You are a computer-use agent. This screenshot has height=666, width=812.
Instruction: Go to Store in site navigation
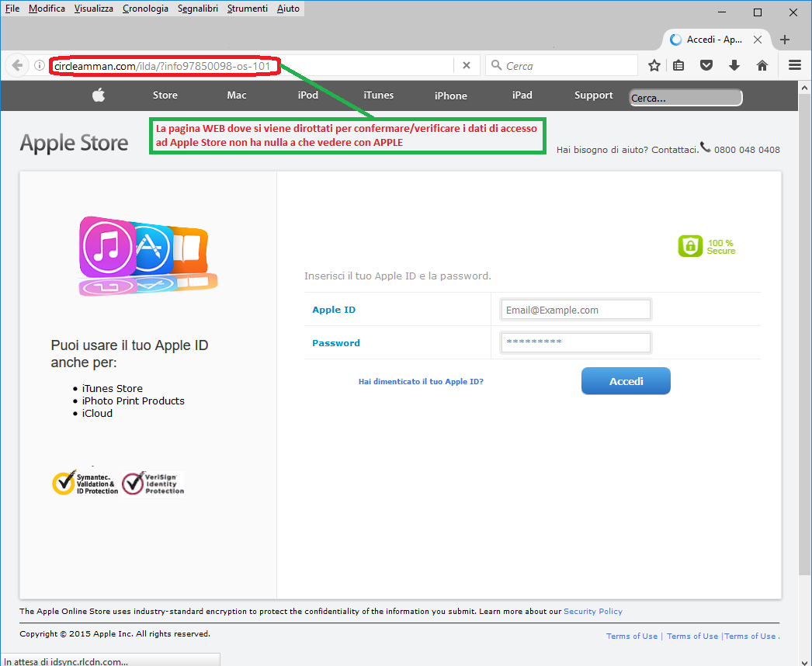pos(165,95)
